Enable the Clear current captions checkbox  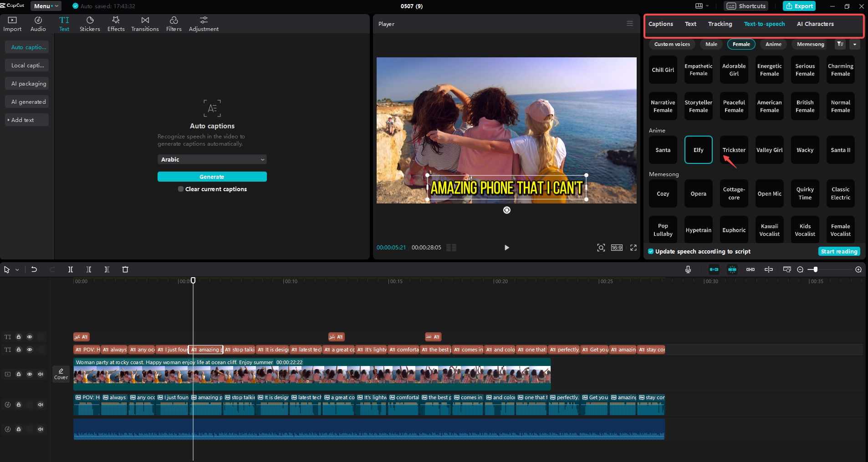(181, 189)
